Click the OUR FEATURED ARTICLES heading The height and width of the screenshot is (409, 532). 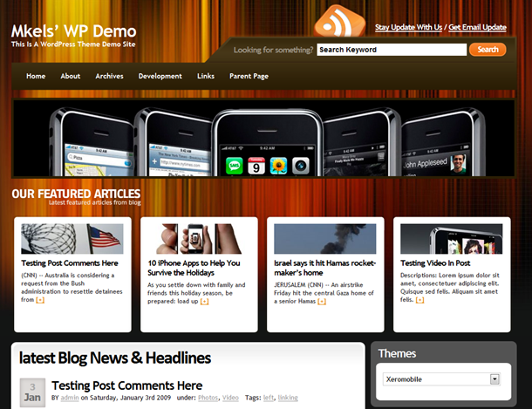pos(76,194)
